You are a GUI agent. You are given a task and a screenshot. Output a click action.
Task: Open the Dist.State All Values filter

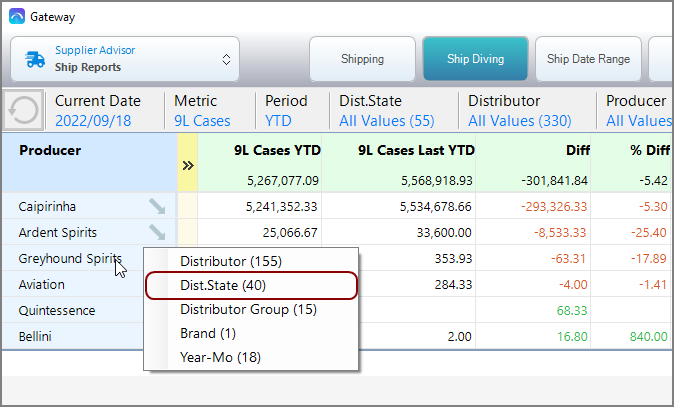386,111
